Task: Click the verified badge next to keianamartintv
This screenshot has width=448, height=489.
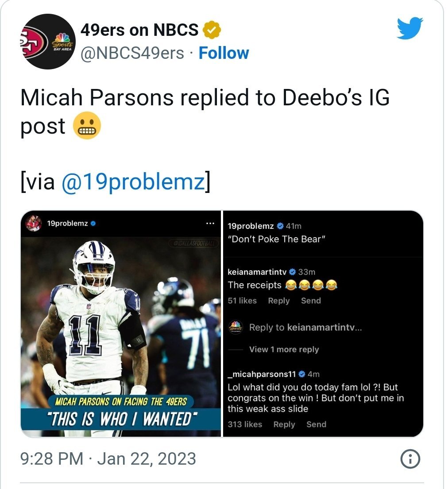Action: [292, 272]
